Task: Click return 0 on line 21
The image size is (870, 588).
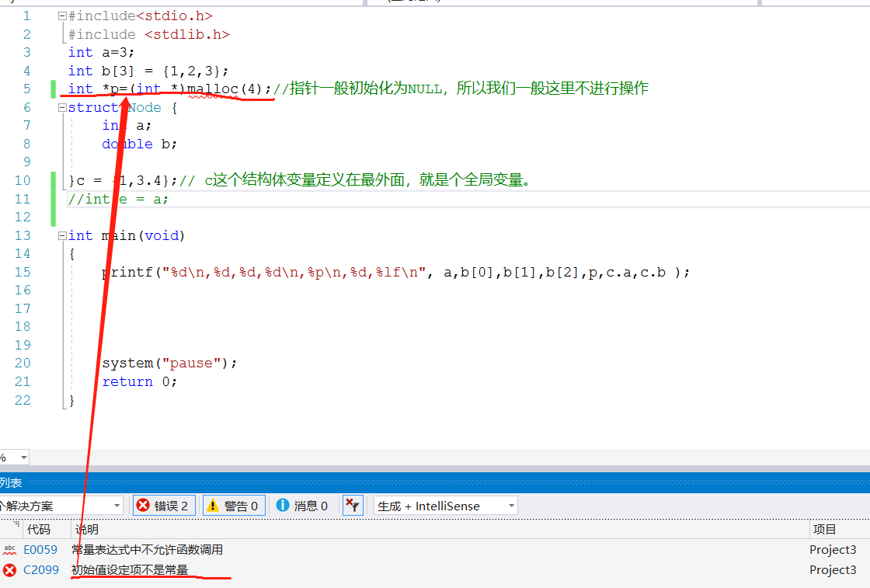Action: (140, 381)
